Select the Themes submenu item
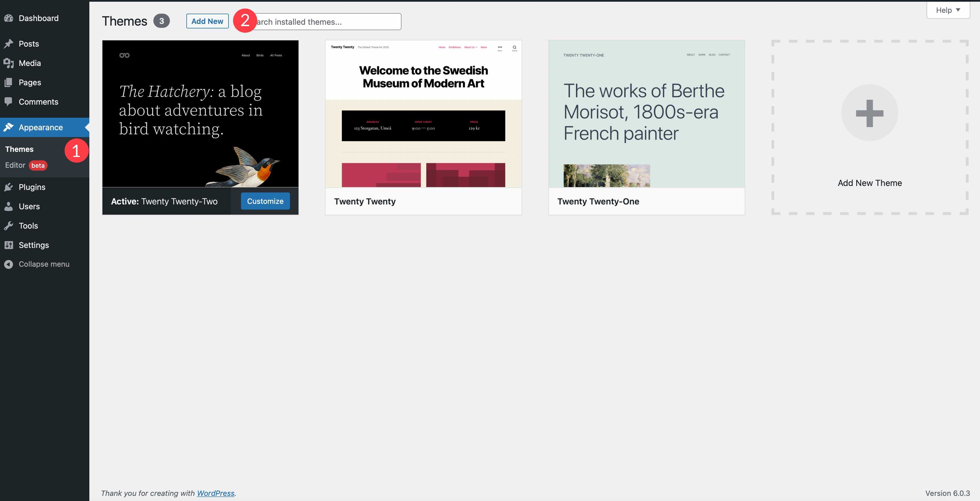 (19, 149)
